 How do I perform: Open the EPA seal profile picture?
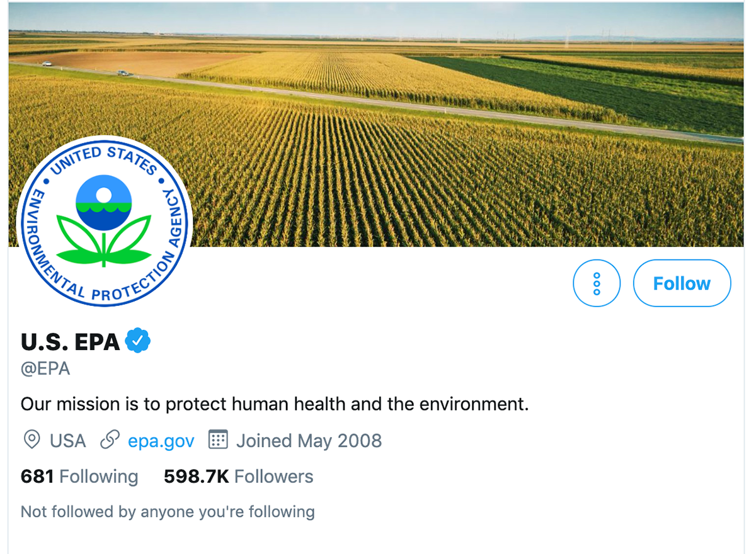[105, 222]
